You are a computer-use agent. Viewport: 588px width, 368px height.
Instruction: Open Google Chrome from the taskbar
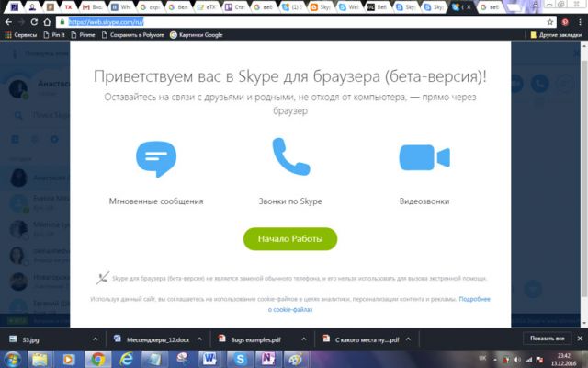[97, 359]
